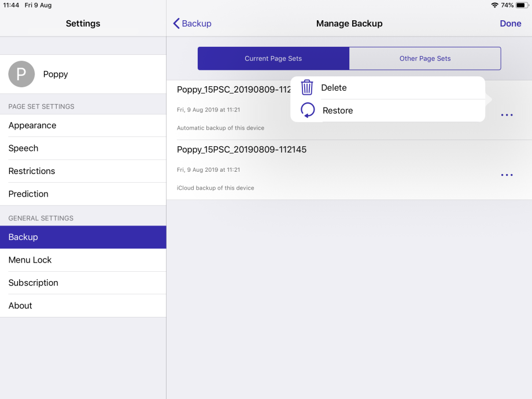Select Backup in General Settings
This screenshot has height=399, width=532.
coord(83,237)
